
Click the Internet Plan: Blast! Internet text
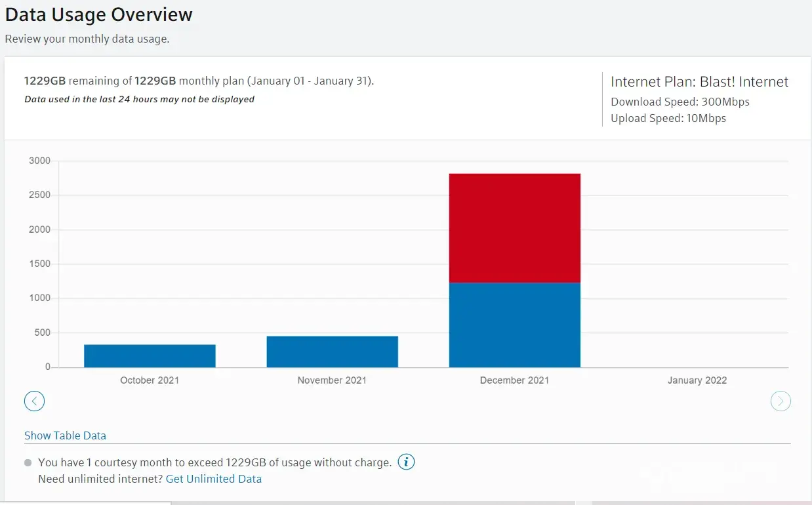(699, 82)
